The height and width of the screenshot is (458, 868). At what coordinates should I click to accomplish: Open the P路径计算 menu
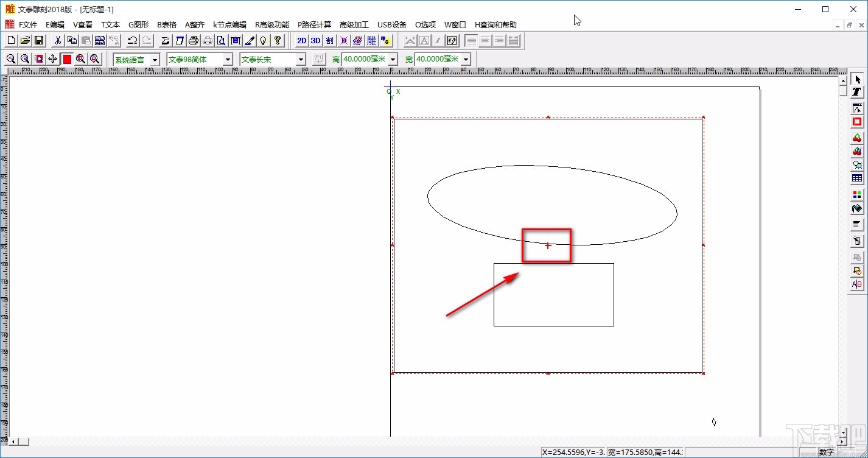click(x=314, y=25)
